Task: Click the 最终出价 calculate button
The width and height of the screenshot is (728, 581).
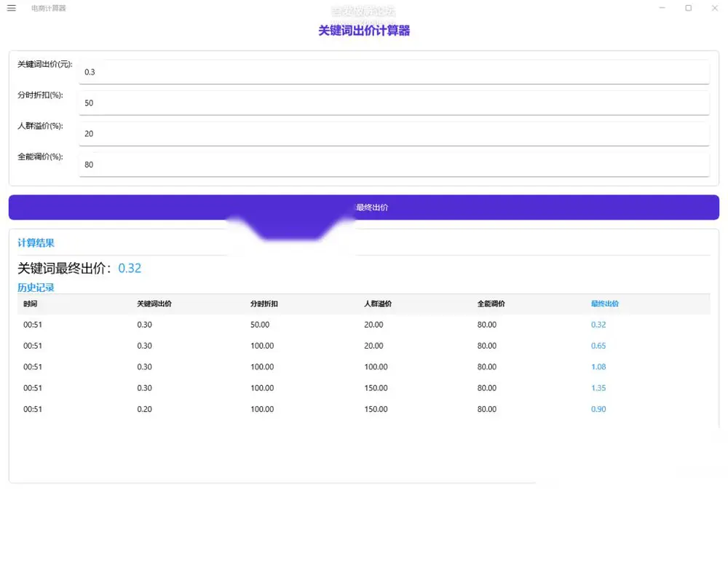Action: coord(363,207)
